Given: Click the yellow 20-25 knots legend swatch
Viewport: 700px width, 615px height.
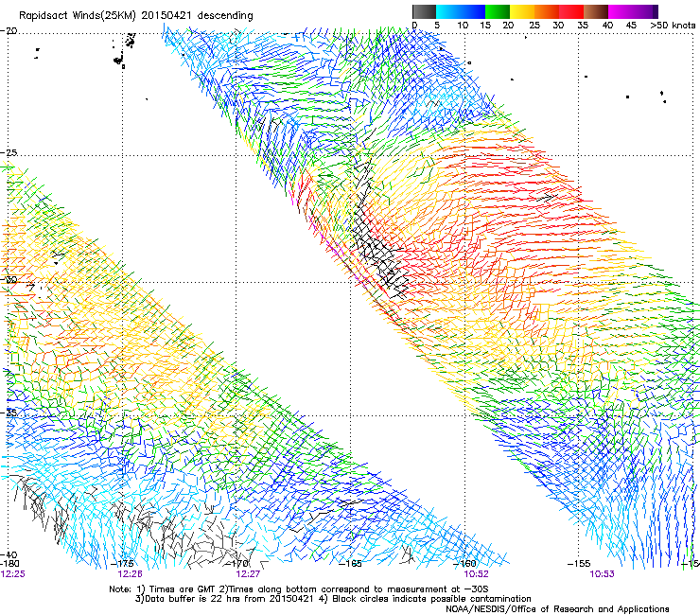Looking at the screenshot, I should click(522, 11).
